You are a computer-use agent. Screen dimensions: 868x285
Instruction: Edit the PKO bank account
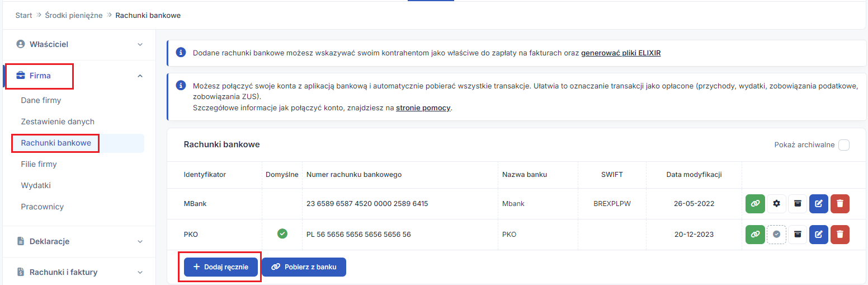pyautogui.click(x=819, y=235)
